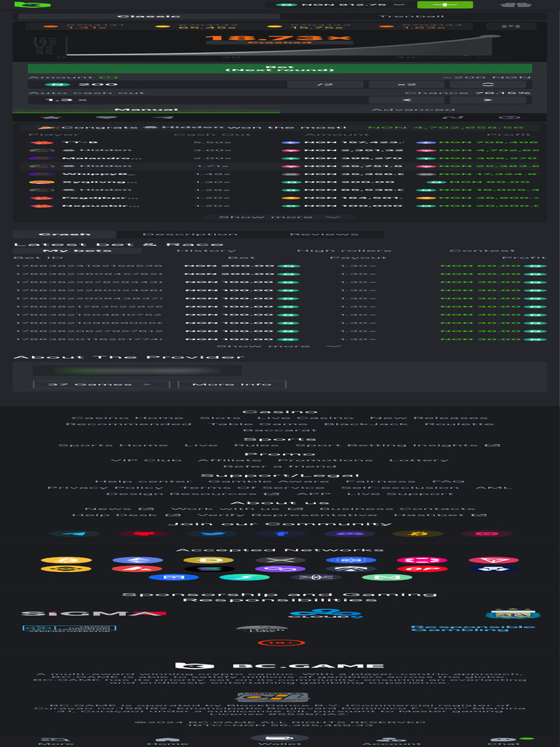
Task: Click the Optimism OP network icon
Action: [x=422, y=569]
